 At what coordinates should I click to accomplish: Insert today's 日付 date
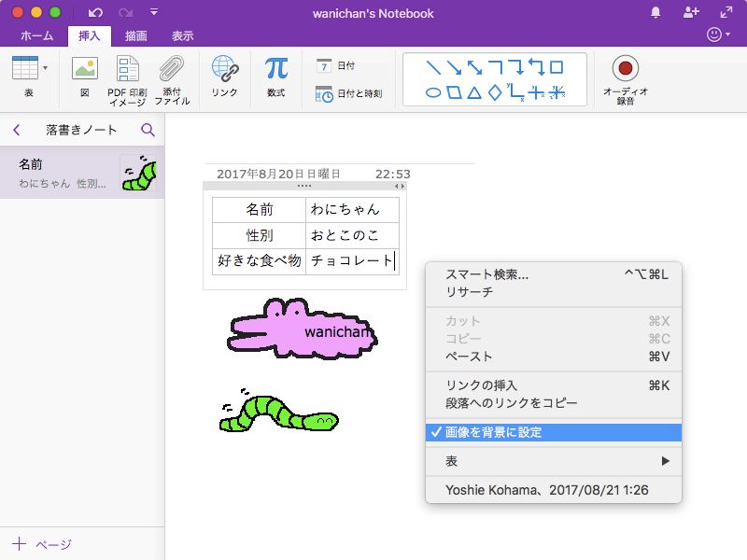[336, 65]
